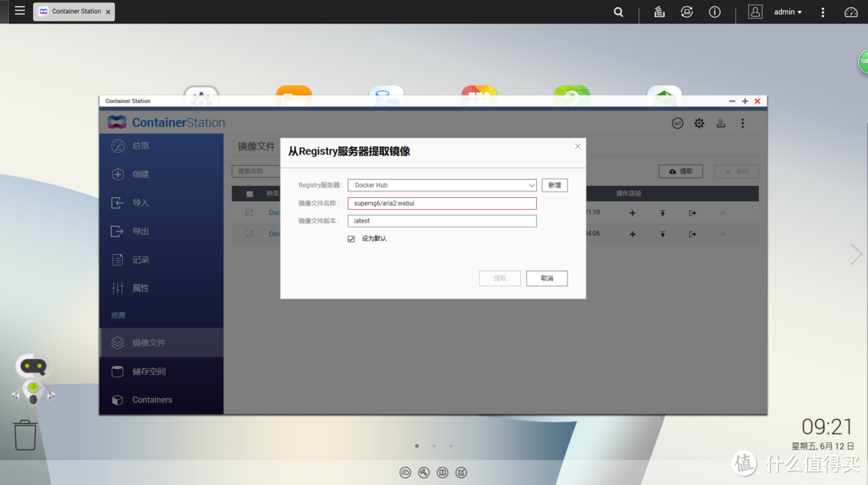Go to next desktop page arrow

[856, 254]
